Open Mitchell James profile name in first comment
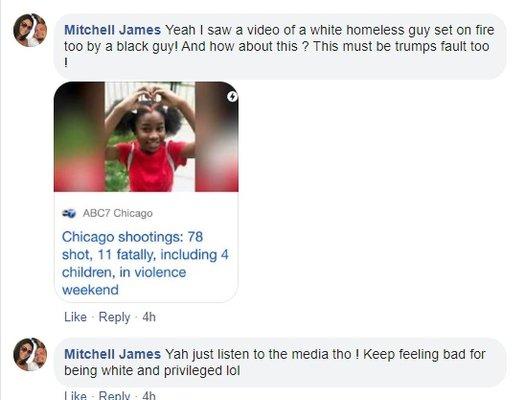This screenshot has height=400, width=525. [x=112, y=30]
